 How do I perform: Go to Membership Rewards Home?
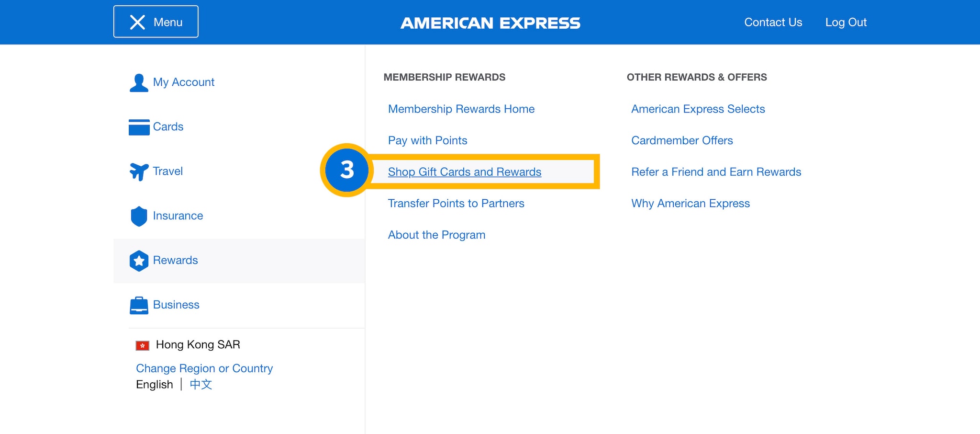click(x=461, y=109)
